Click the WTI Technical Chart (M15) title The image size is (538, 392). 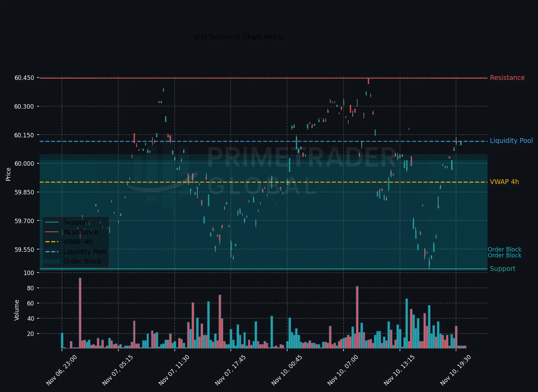238,37
